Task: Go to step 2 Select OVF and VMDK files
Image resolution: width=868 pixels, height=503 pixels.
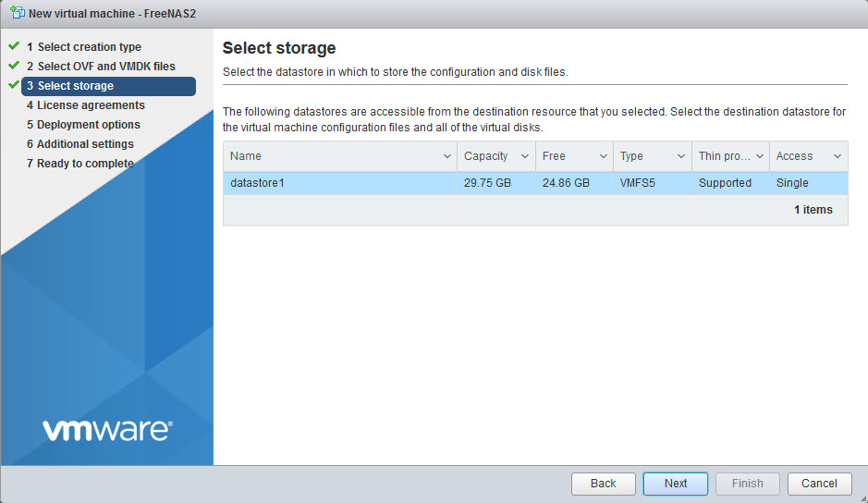Action: click(102, 67)
